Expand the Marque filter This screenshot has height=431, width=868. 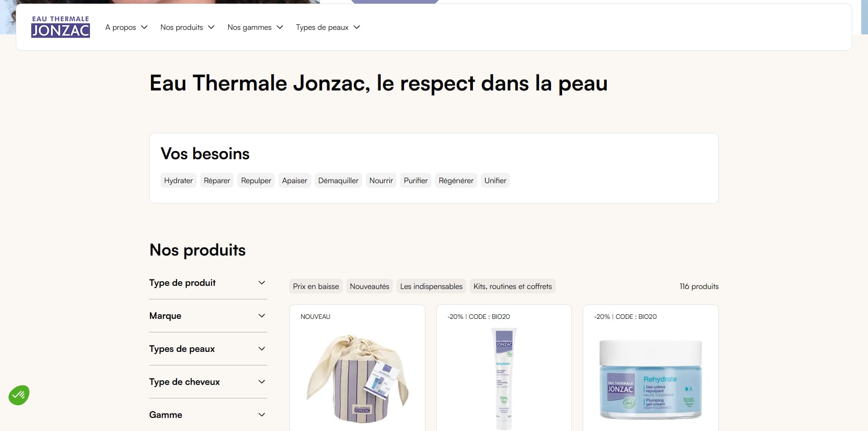coord(208,316)
